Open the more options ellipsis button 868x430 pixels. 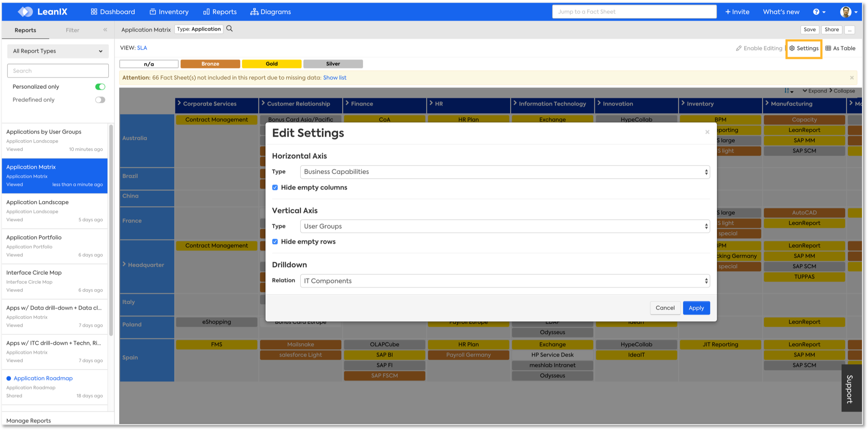tap(850, 30)
